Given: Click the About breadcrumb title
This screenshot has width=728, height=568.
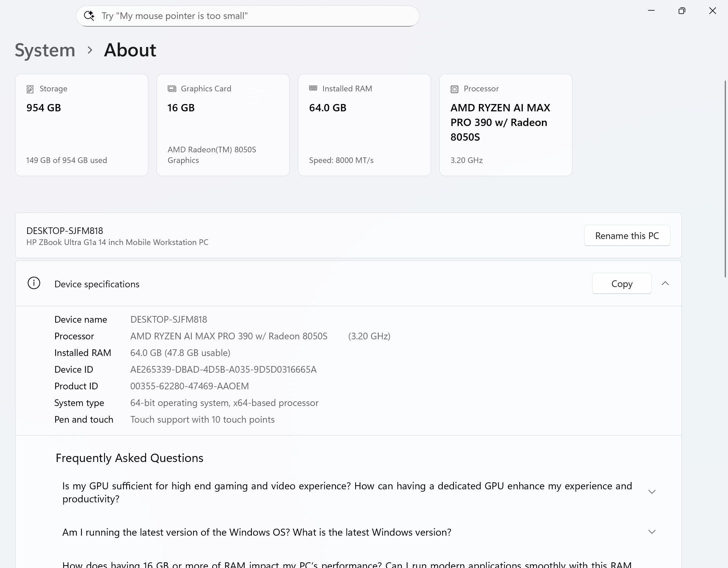Looking at the screenshot, I should [130, 50].
